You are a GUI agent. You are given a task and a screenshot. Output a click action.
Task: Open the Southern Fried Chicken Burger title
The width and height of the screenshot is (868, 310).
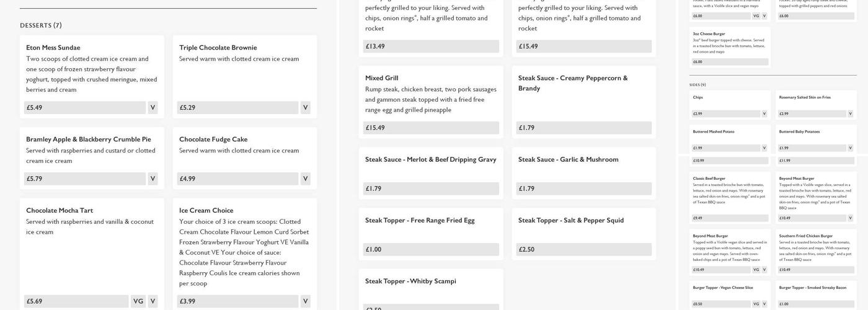(x=805, y=236)
